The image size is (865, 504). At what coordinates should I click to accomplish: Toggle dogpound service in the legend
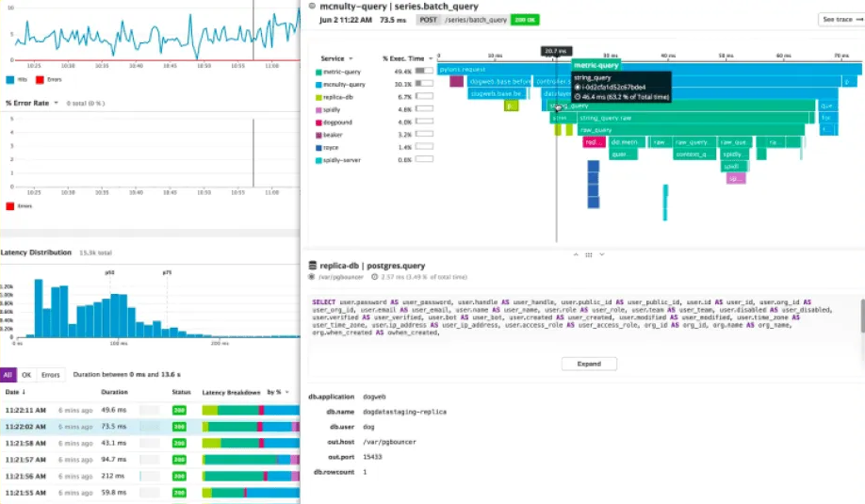pos(334,122)
